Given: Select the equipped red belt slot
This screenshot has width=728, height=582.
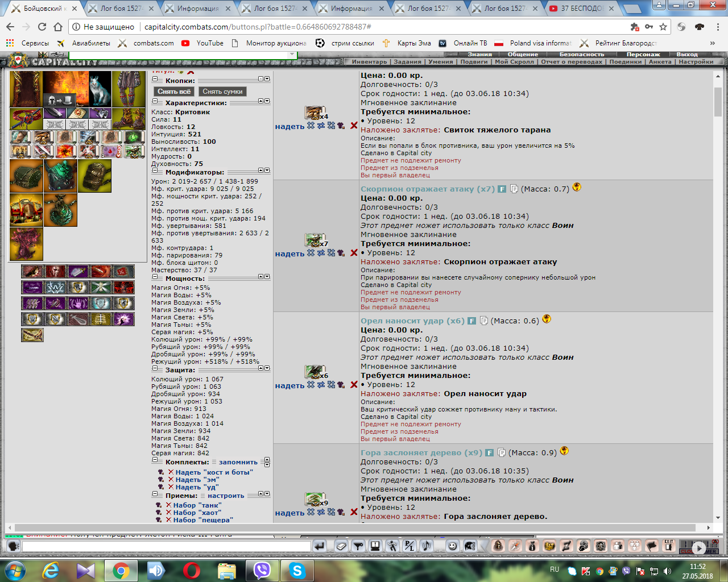Looking at the screenshot, I should pyautogui.click(x=26, y=118).
